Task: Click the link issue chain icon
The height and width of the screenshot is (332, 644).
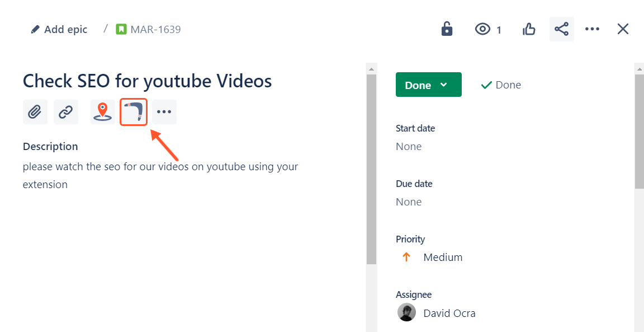Action: coord(66,112)
